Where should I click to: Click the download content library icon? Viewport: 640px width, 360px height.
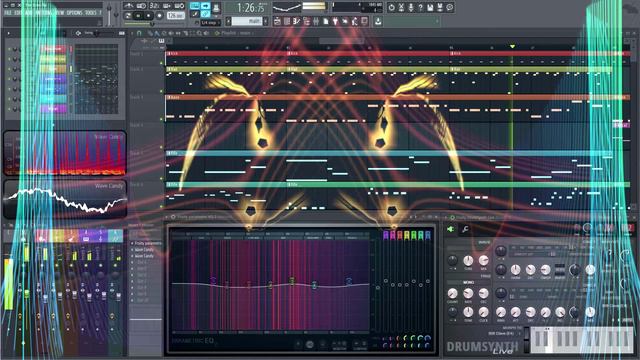click(x=378, y=21)
